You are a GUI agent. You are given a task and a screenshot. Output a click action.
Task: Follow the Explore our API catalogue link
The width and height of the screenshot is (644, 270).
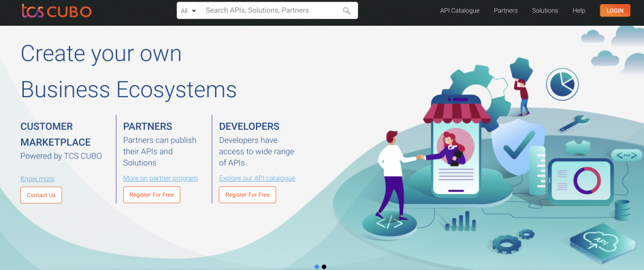point(257,178)
